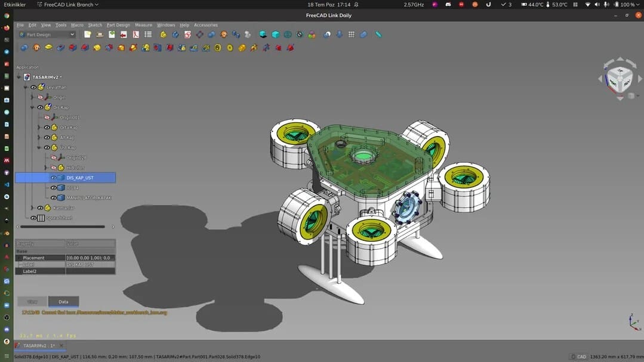Toggle visibility eye of Leviathan
Image resolution: width=644 pixels, height=362 pixels.
(x=33, y=87)
